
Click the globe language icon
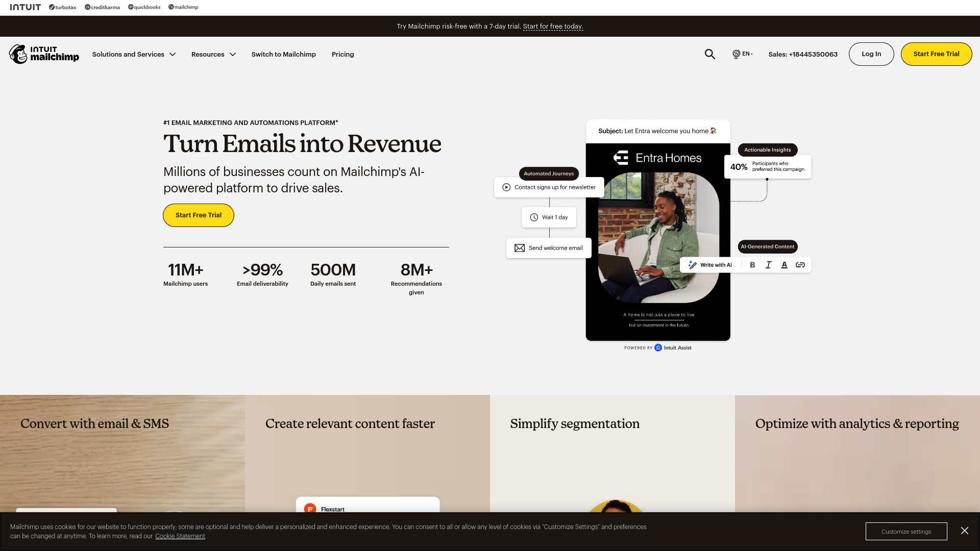click(736, 54)
